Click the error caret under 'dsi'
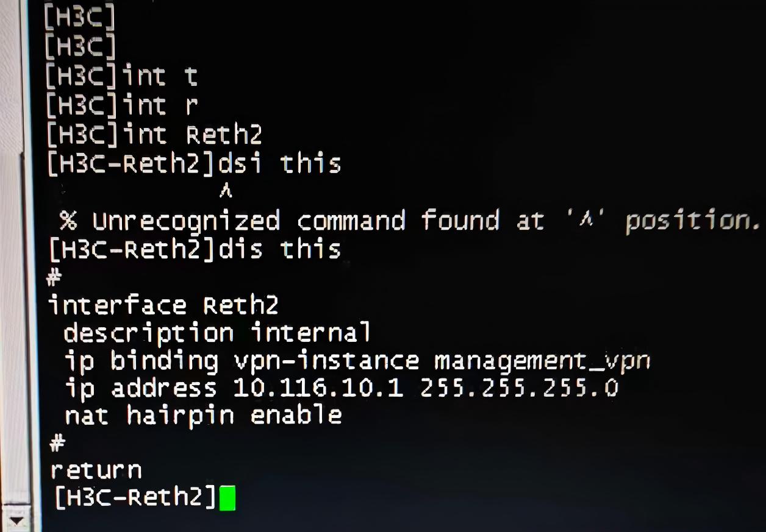The image size is (766, 532). 226,192
